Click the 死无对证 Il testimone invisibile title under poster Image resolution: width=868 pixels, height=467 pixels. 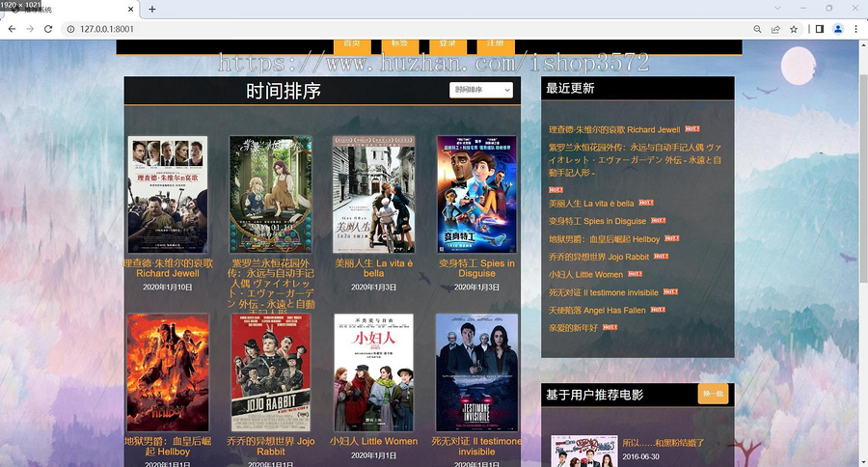click(x=476, y=447)
